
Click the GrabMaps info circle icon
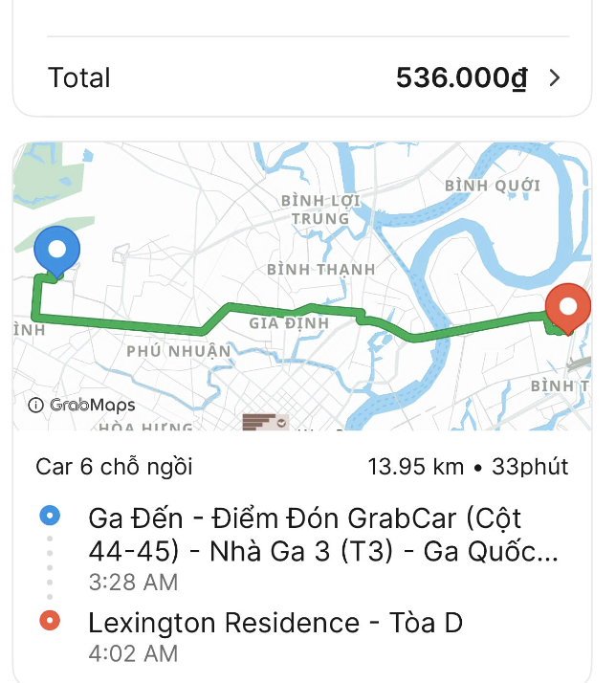36,405
